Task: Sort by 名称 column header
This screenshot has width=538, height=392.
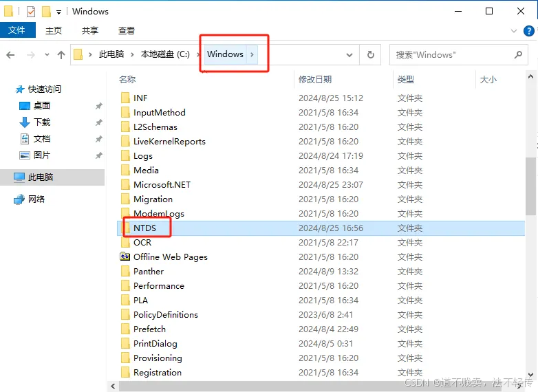Action: [127, 80]
